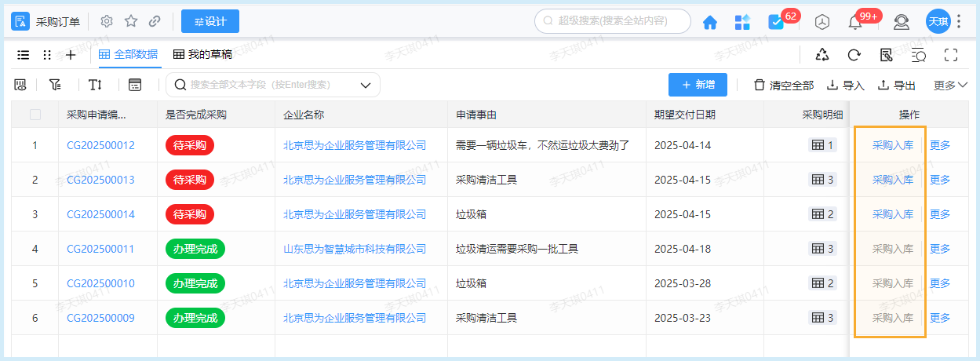Open order link CG202500011
980x361 pixels.
tap(100, 249)
